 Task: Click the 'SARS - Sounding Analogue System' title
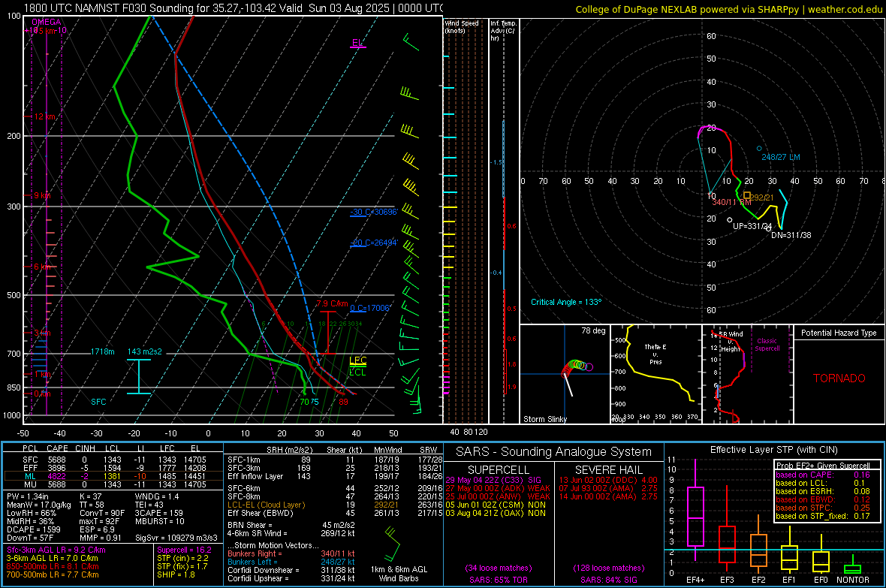(554, 452)
